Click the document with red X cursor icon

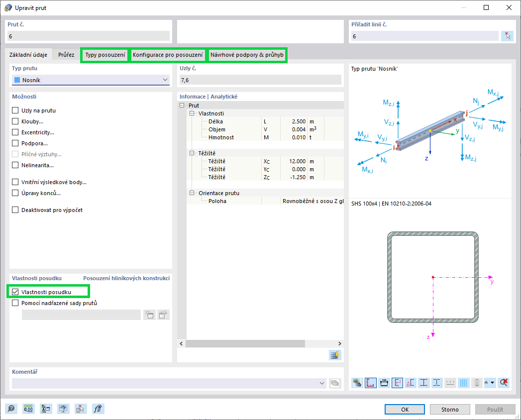[81, 409]
